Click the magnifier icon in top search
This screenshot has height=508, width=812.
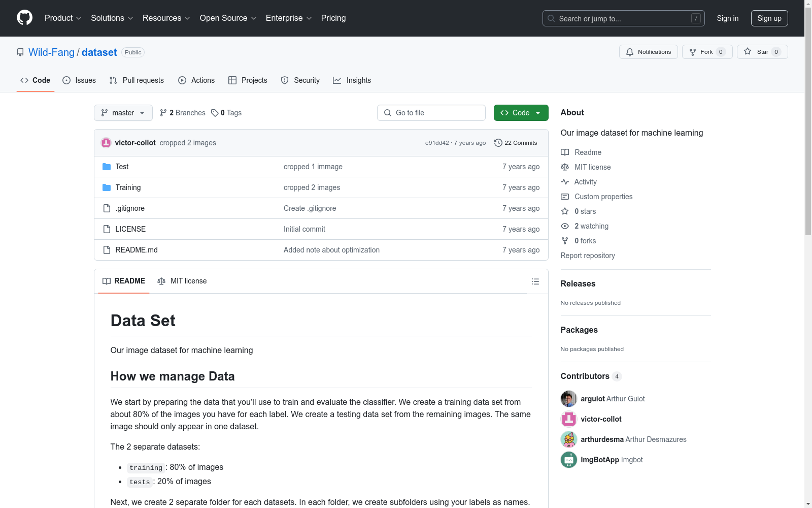(x=551, y=18)
